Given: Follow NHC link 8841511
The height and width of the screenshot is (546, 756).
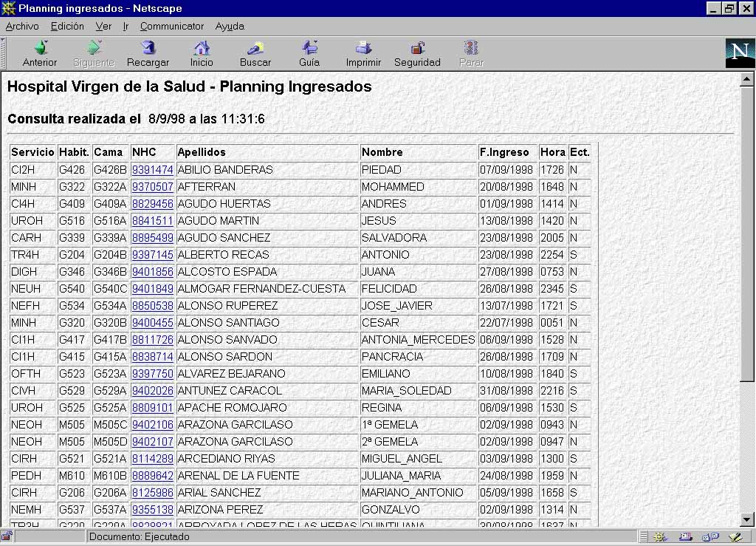Looking at the screenshot, I should coord(152,221).
